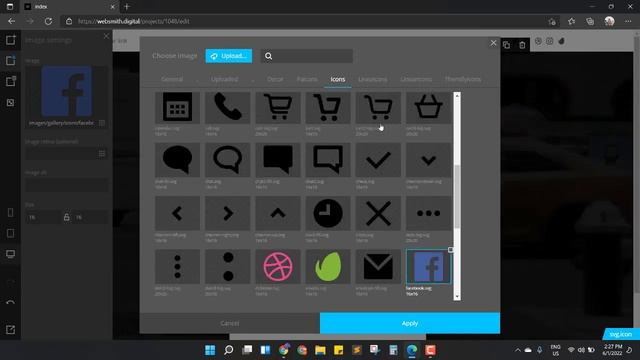Select tablet preview in left sidebar
The image size is (640, 360).
click(x=11, y=233)
